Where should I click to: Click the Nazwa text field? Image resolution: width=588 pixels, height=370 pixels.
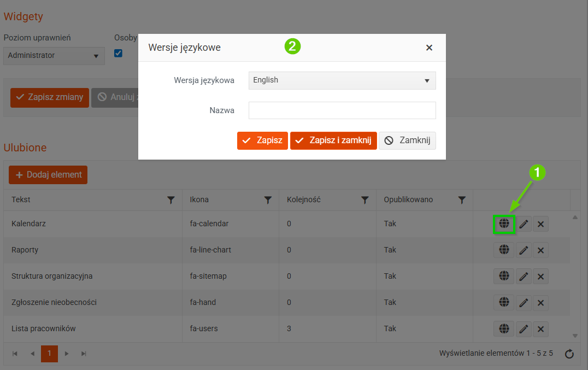tap(342, 110)
